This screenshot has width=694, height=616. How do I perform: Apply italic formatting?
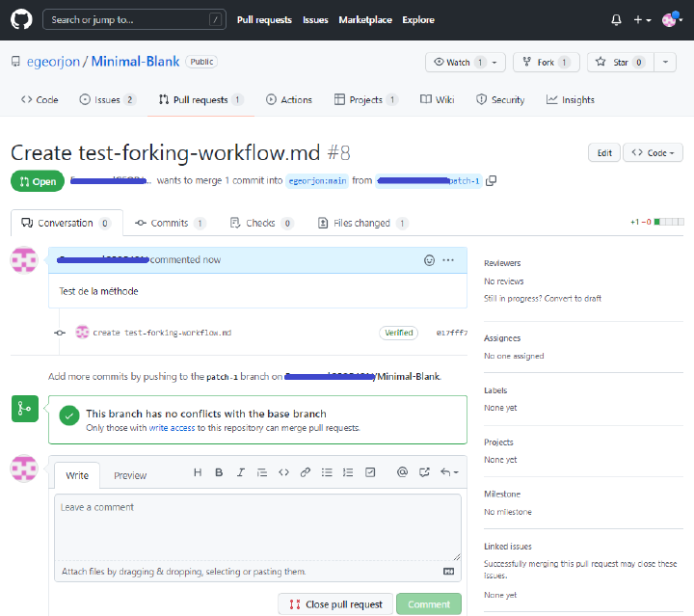click(240, 472)
